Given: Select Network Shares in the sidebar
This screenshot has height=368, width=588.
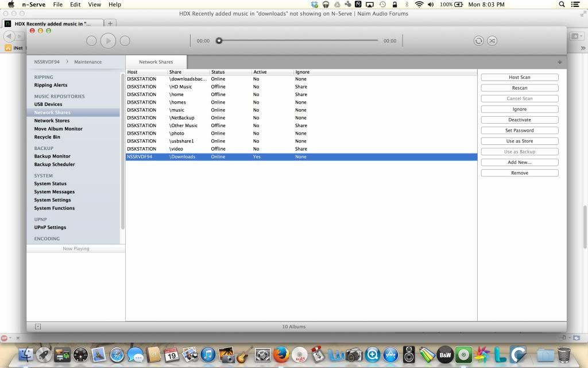Looking at the screenshot, I should pos(73,112).
